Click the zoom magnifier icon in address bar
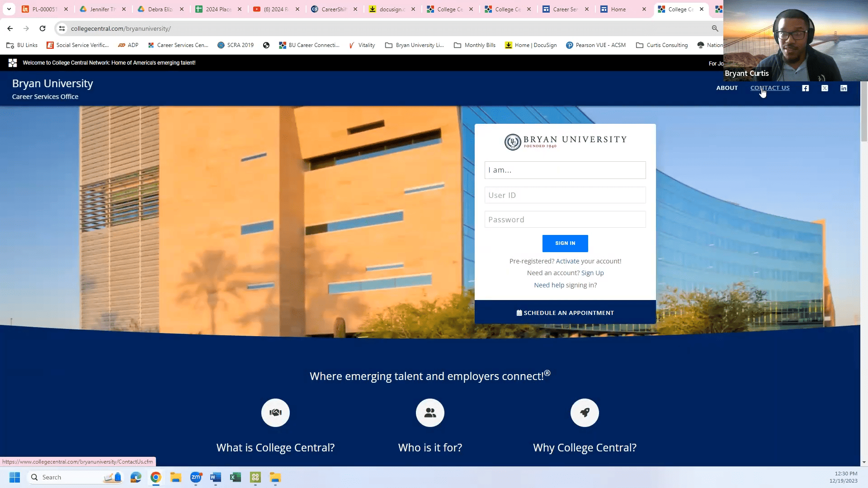This screenshot has width=868, height=488. pyautogui.click(x=715, y=28)
